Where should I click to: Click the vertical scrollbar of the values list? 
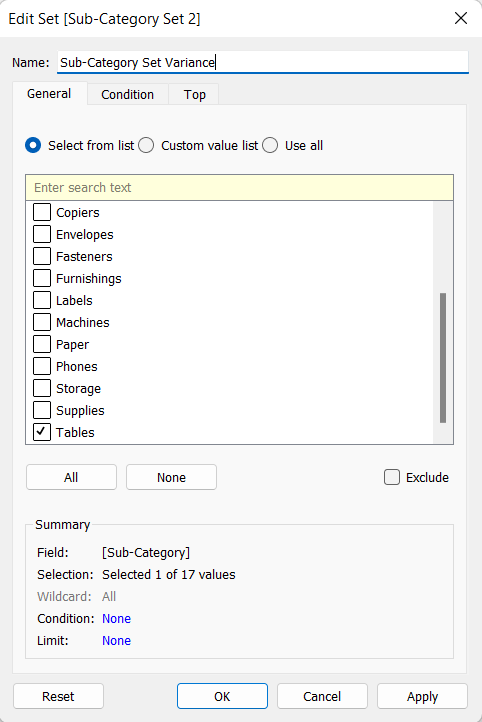click(443, 357)
